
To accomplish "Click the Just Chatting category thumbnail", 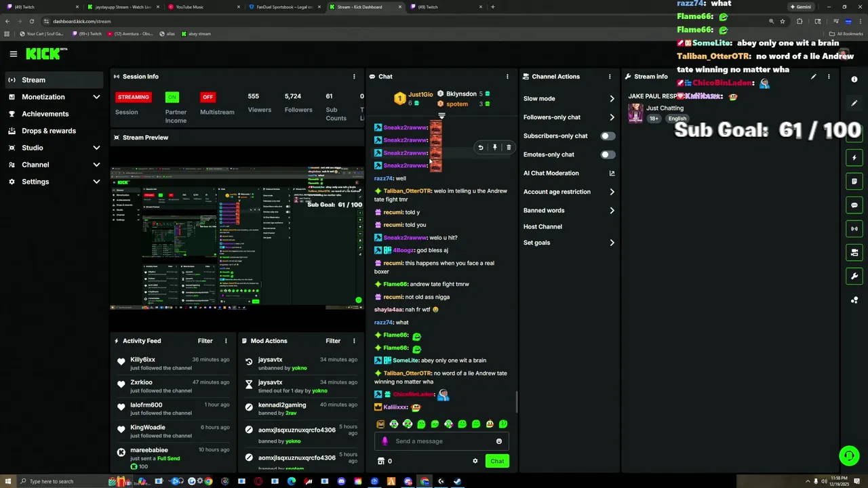I will tap(635, 113).
